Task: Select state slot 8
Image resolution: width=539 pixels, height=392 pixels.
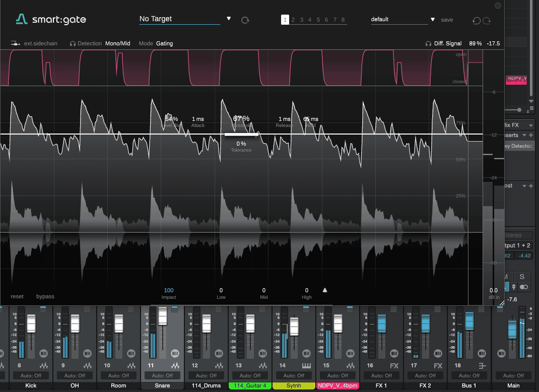Action: click(x=343, y=20)
